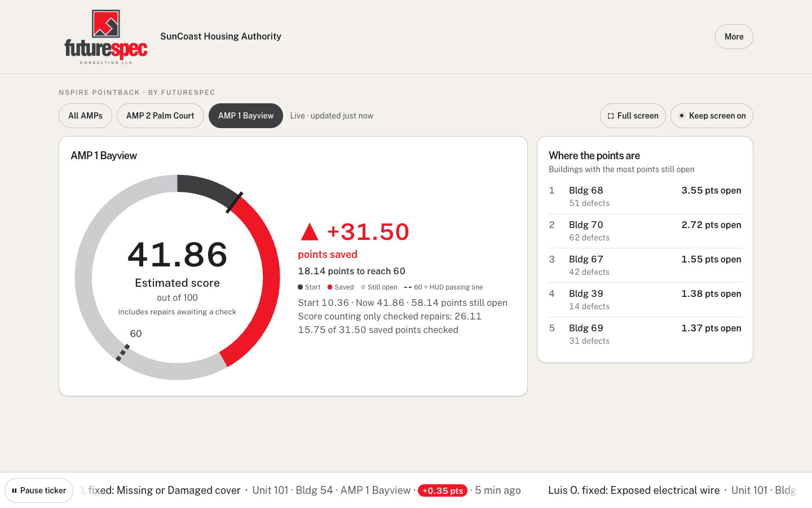
Task: Click the '60 = HUD passing line' legend entry
Action: (444, 287)
